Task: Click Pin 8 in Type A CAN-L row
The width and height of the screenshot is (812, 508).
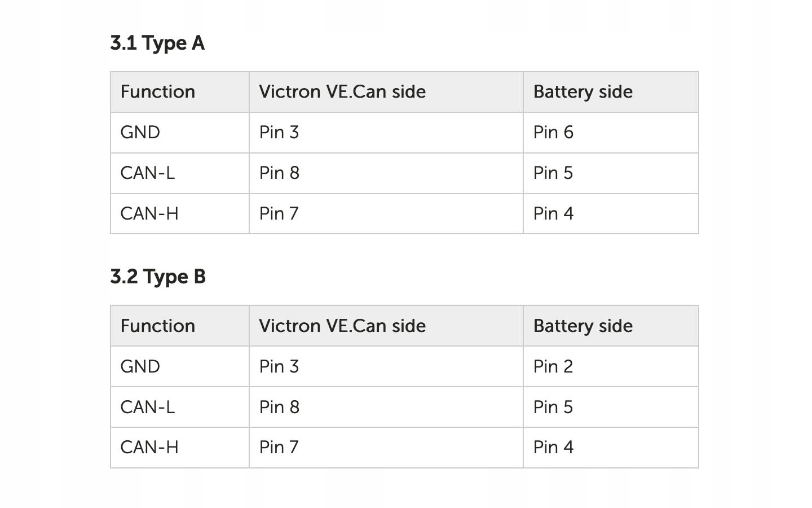Action: click(x=279, y=173)
